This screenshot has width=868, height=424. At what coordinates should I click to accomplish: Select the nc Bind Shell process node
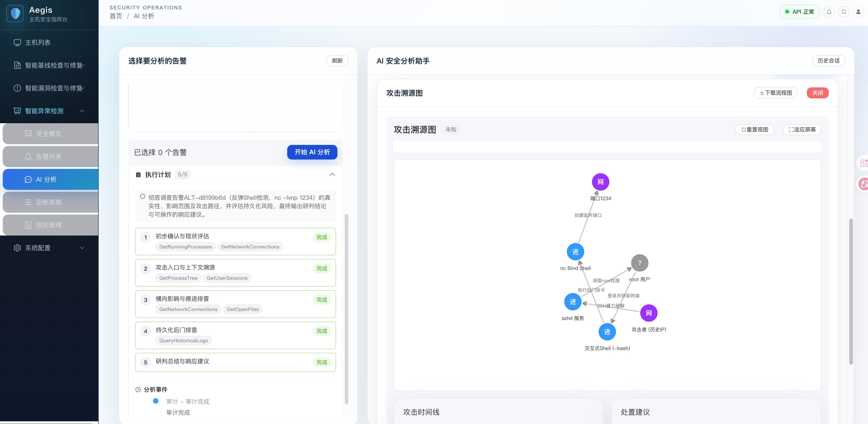575,251
